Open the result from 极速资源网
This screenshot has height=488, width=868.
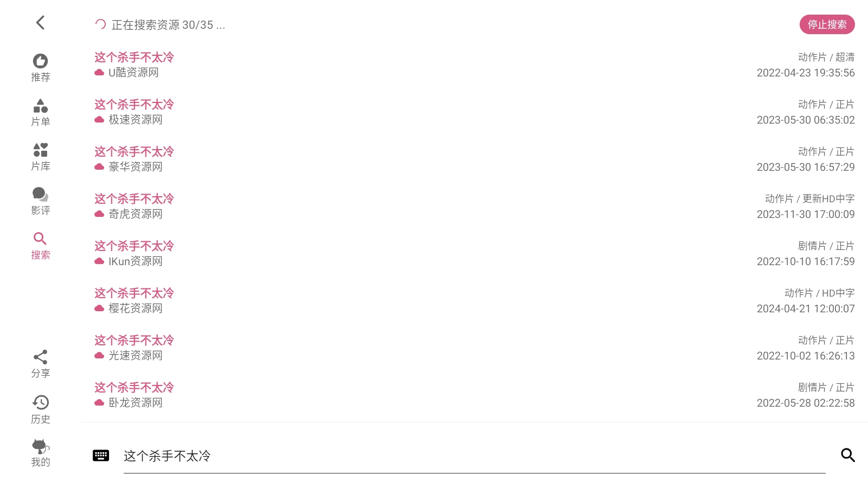(475, 112)
